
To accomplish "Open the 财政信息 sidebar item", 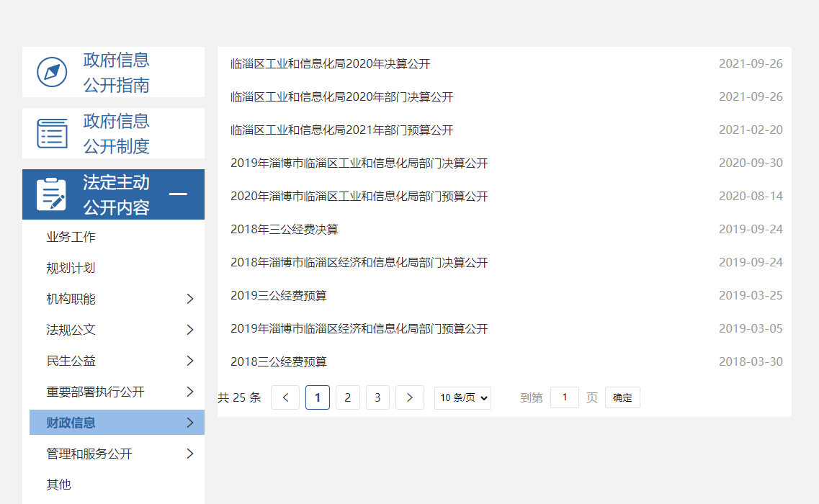I will (x=71, y=423).
